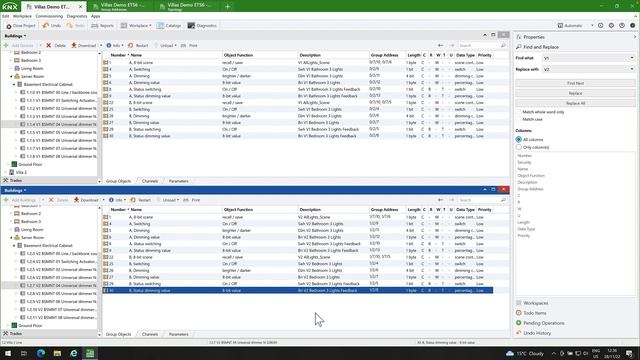Click the Replace All button

click(x=575, y=103)
